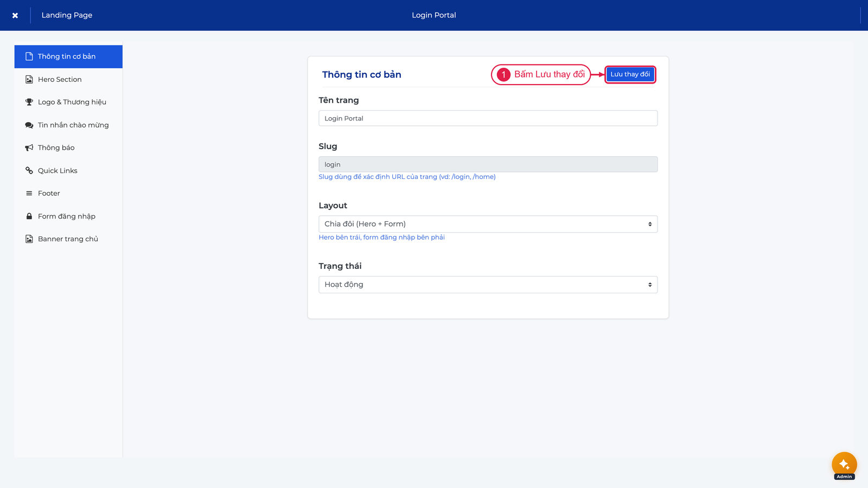Click the Login Portal header title

433,15
